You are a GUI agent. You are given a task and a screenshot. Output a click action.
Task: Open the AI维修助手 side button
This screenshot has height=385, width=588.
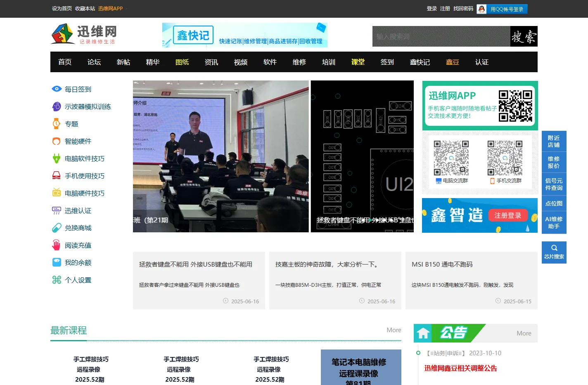(554, 222)
